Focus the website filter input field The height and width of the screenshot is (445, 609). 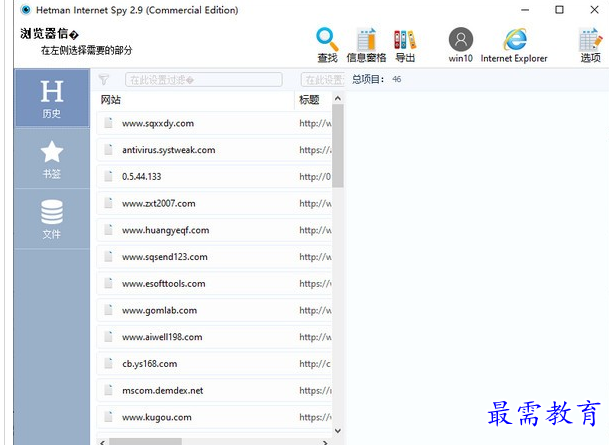click(x=204, y=80)
